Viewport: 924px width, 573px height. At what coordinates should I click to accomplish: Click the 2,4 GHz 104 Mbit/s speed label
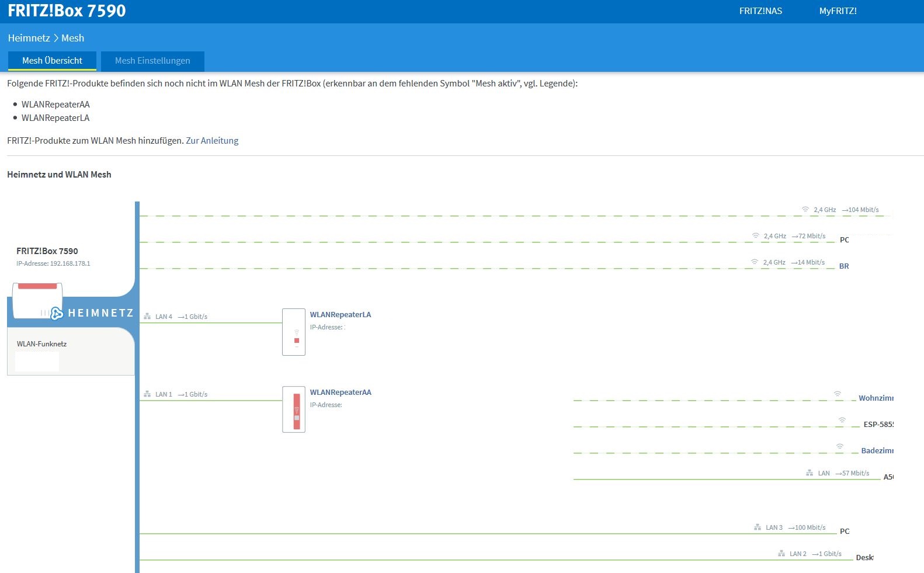[846, 210]
